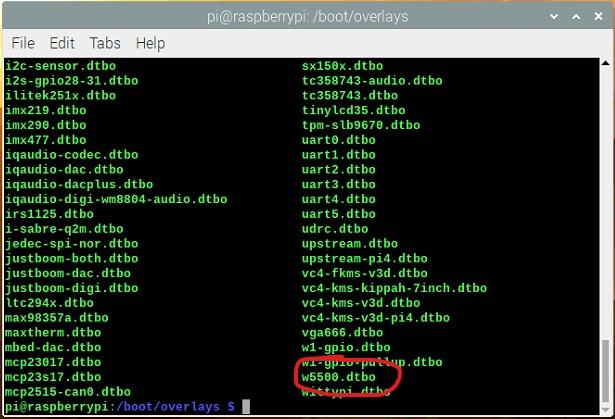Click vc4-fkms-v3d.dtbo file name
The width and height of the screenshot is (615, 419).
(x=365, y=273)
